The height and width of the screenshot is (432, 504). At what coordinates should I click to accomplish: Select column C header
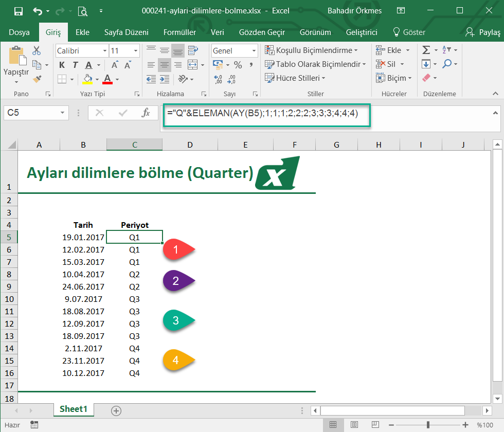tap(134, 145)
